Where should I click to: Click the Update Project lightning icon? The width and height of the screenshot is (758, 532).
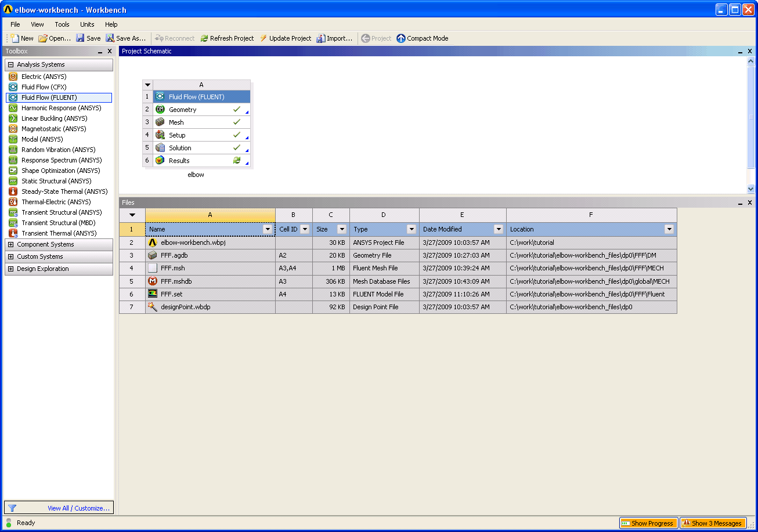(264, 38)
